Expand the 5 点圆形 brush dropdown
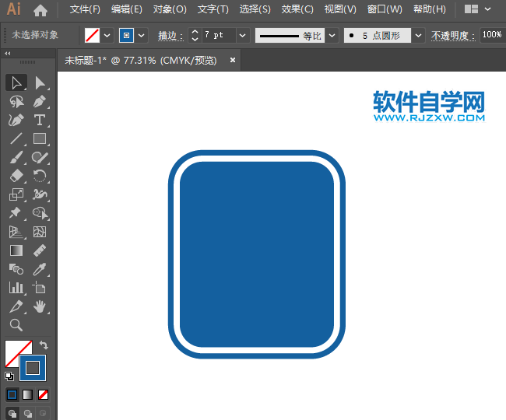The width and height of the screenshot is (506, 420). click(x=418, y=36)
